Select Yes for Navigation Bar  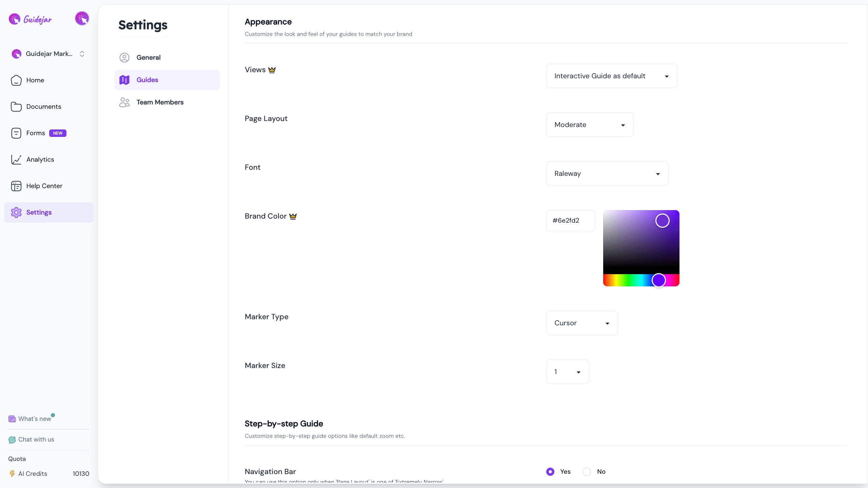pos(550,471)
